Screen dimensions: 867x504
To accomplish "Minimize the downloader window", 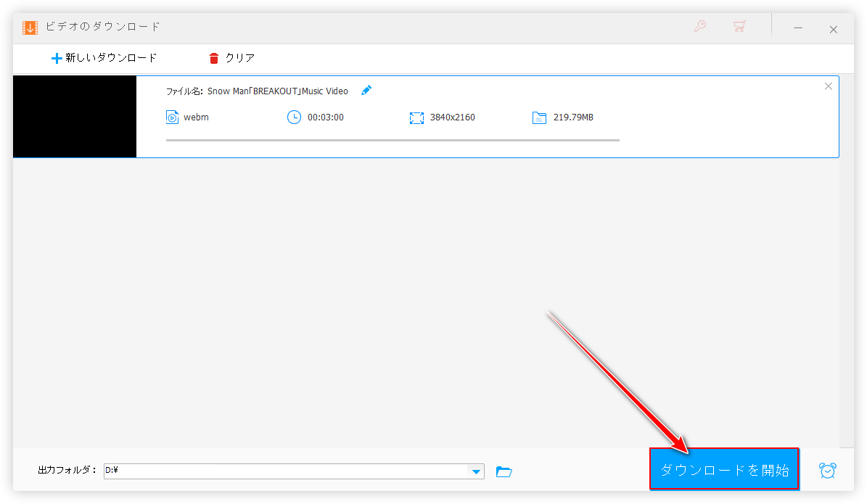I will tap(798, 28).
